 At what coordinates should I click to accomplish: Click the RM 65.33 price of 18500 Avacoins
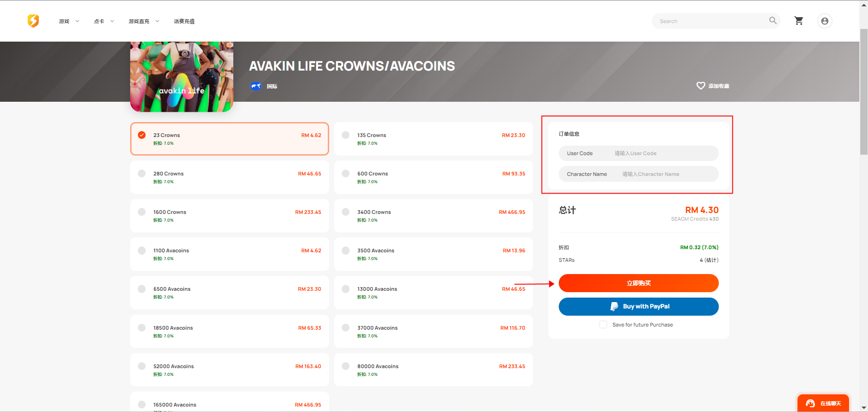310,328
